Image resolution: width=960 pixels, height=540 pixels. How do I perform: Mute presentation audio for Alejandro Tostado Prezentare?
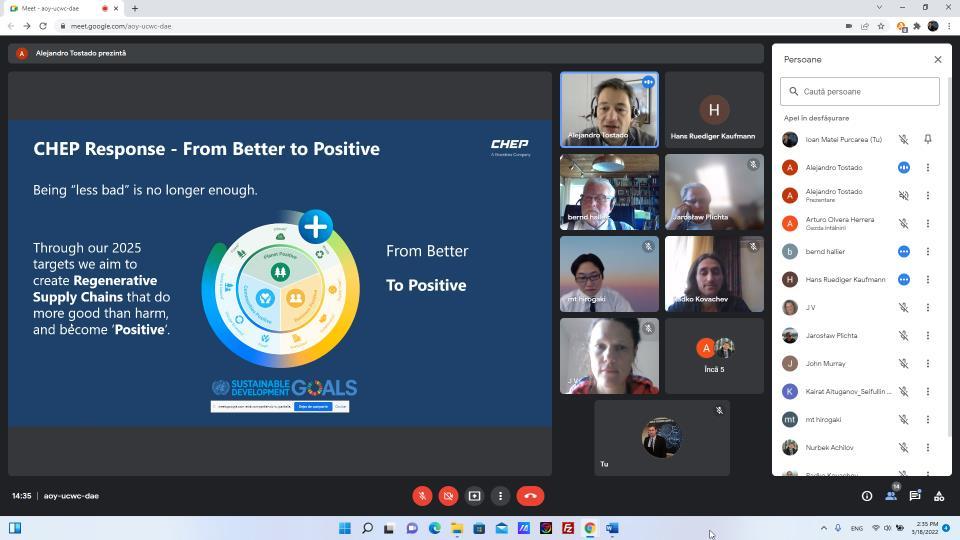904,195
